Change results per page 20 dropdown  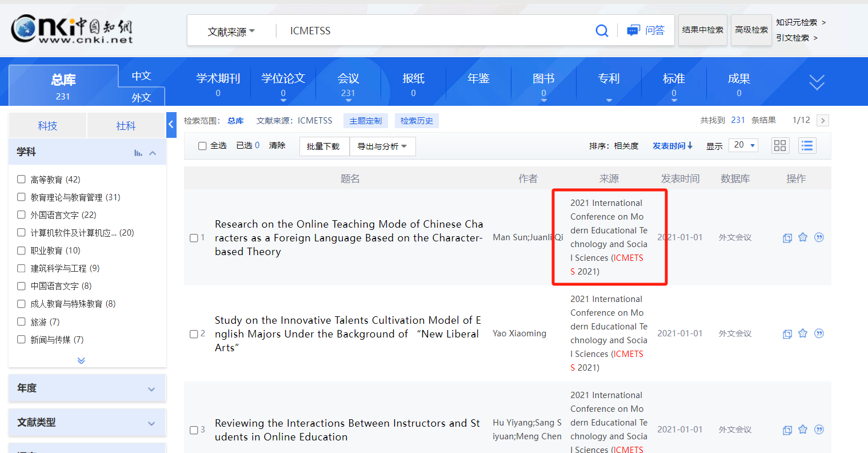click(x=743, y=145)
